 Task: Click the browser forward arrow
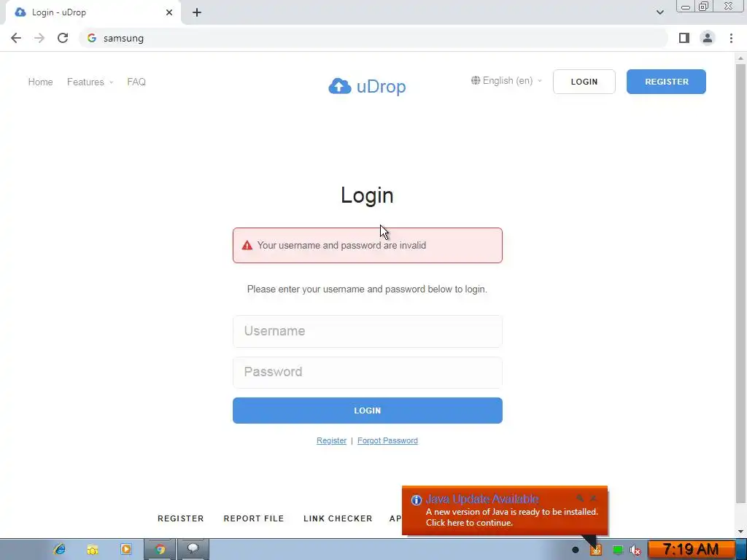(39, 38)
